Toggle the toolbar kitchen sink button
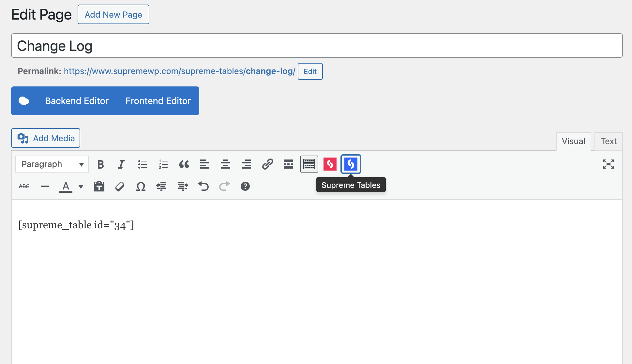This screenshot has height=364, width=632. (309, 164)
